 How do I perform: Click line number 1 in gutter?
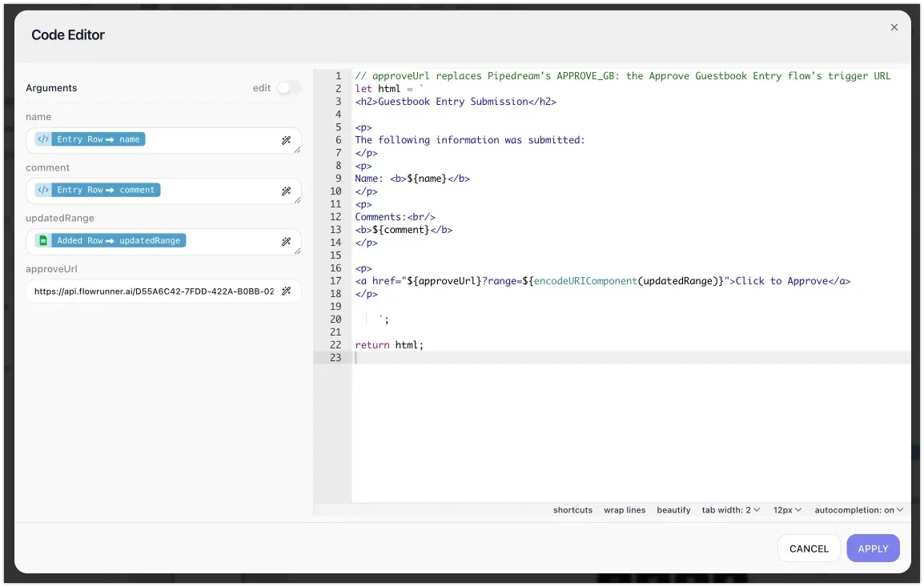338,76
